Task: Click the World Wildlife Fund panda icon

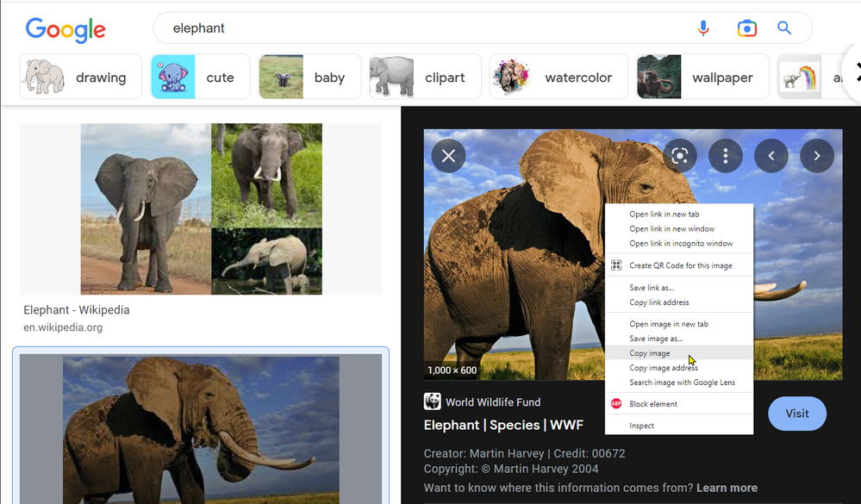Action: point(432,401)
